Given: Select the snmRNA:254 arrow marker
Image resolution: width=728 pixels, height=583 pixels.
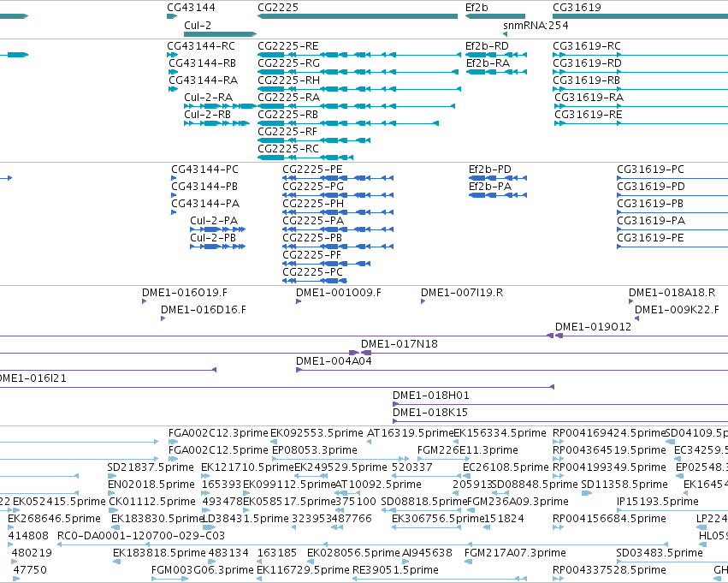Looking at the screenshot, I should 505,34.
